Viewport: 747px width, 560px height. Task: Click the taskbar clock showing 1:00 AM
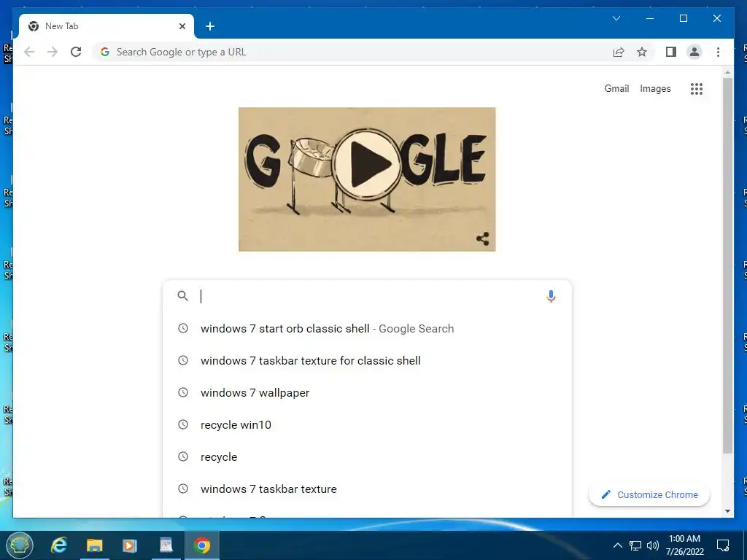coord(684,545)
